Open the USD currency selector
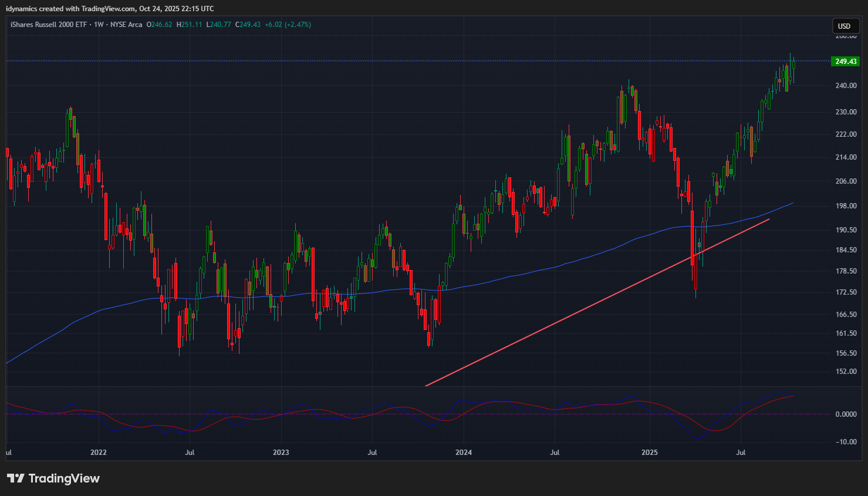 point(844,26)
